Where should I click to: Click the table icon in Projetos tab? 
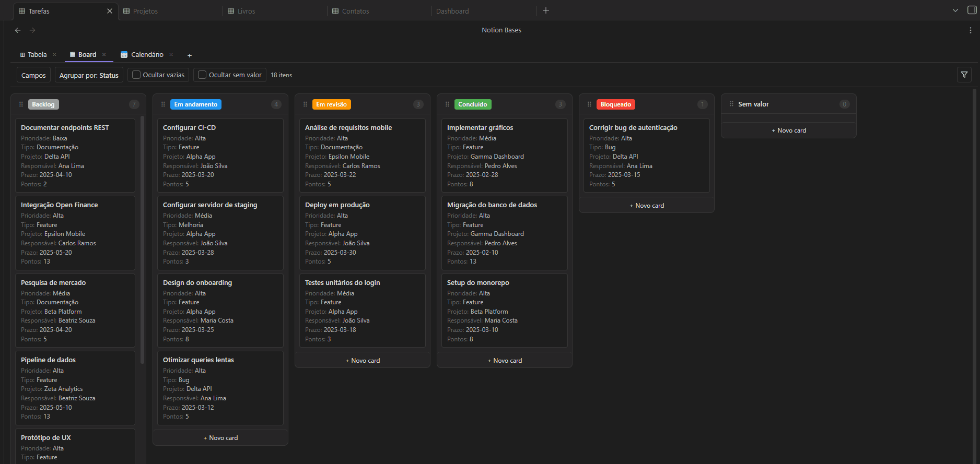point(126,11)
